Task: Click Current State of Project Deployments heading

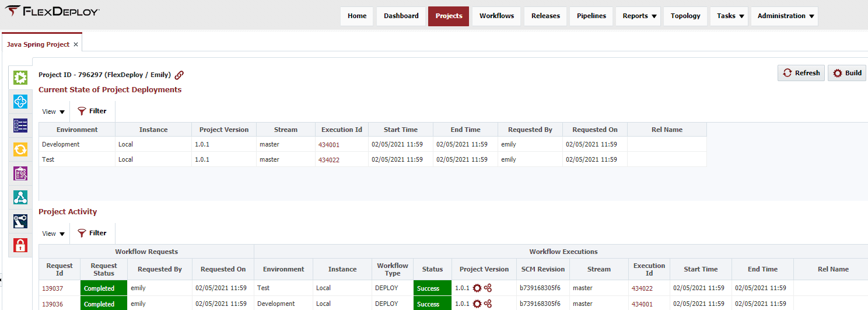Action: (110, 90)
